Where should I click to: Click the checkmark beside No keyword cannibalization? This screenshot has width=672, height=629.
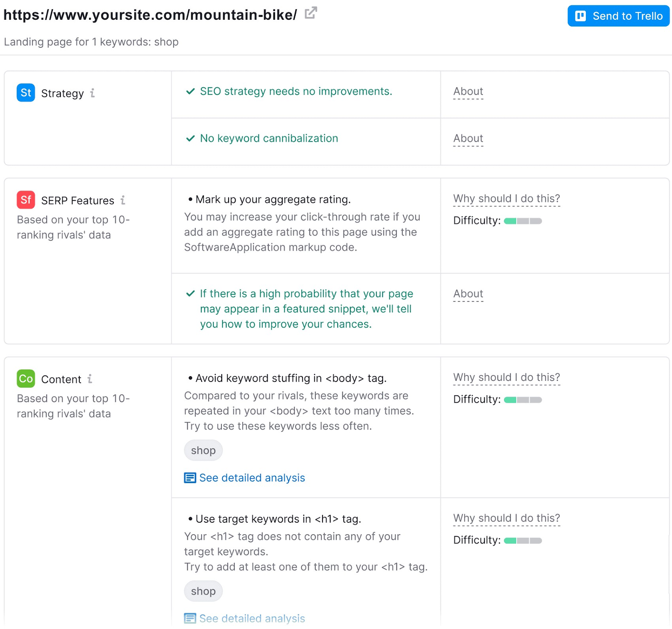coord(191,138)
